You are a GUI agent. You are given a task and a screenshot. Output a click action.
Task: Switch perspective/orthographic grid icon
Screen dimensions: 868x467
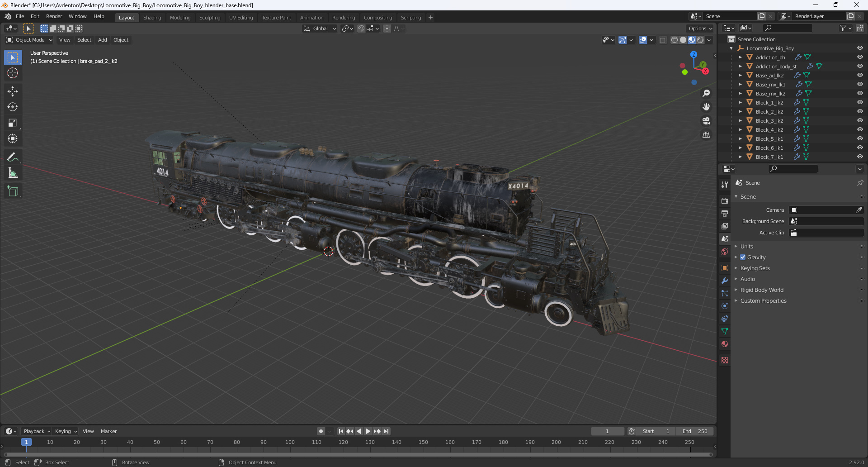[706, 135]
